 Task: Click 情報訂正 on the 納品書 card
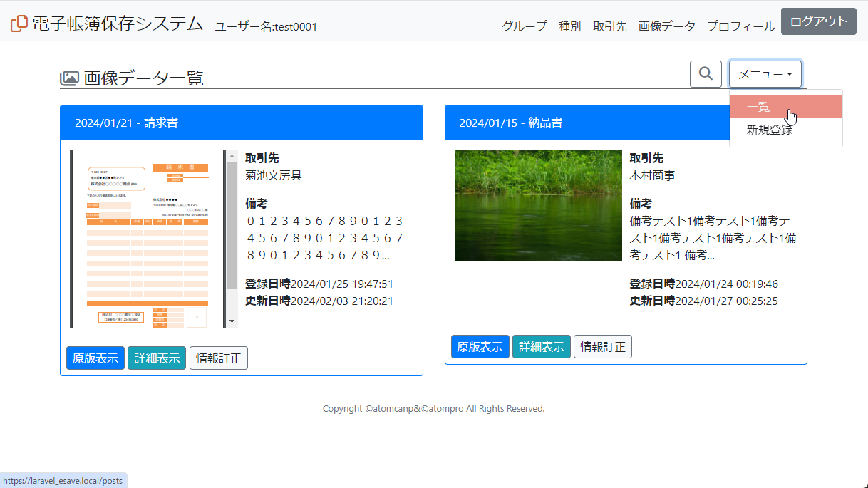click(602, 347)
